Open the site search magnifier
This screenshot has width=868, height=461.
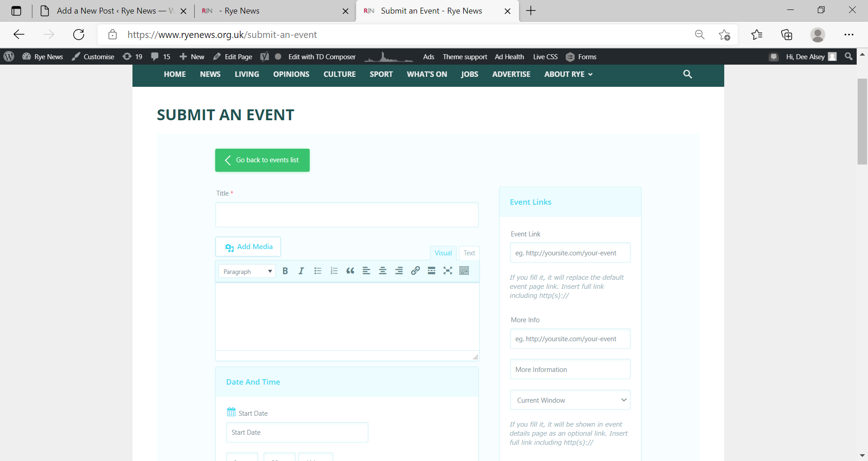687,74
